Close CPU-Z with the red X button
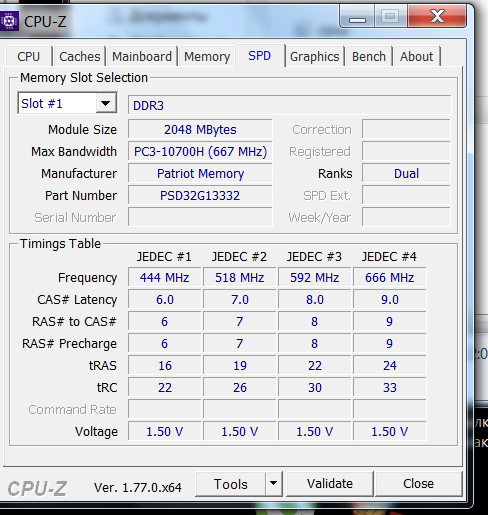The width and height of the screenshot is (488, 515). click(437, 16)
